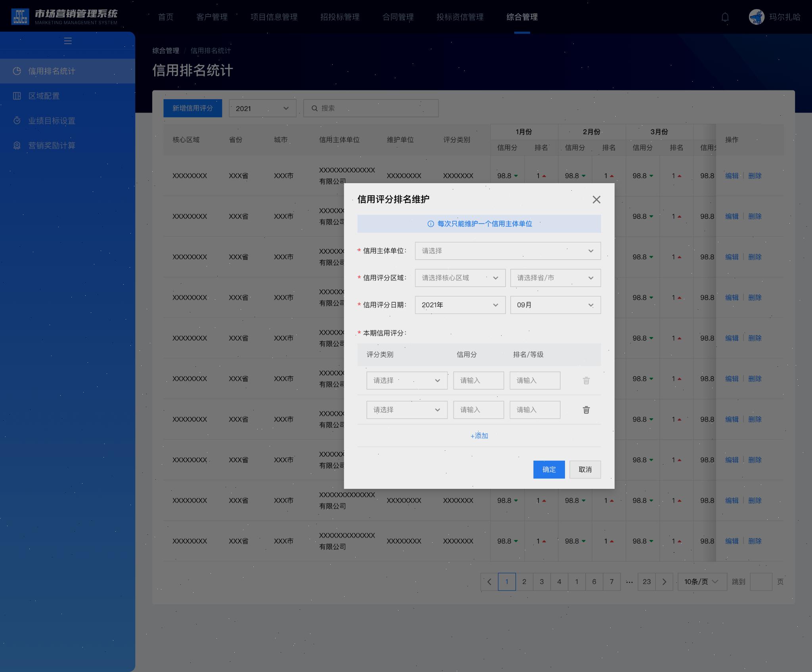This screenshot has height=672, width=812.
Task: Open the 09月 month dropdown
Action: (x=555, y=305)
